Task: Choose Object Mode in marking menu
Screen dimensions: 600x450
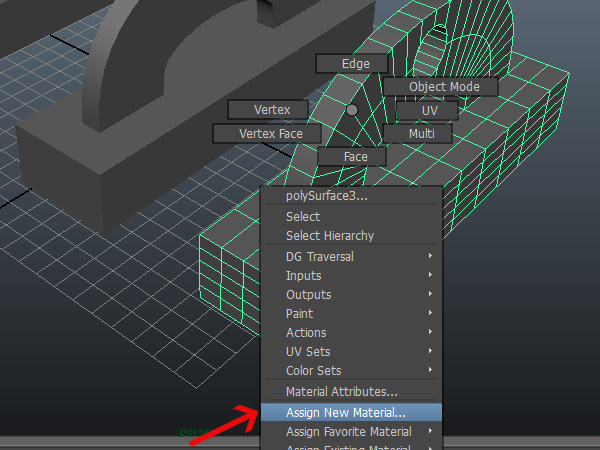Action: (440, 87)
